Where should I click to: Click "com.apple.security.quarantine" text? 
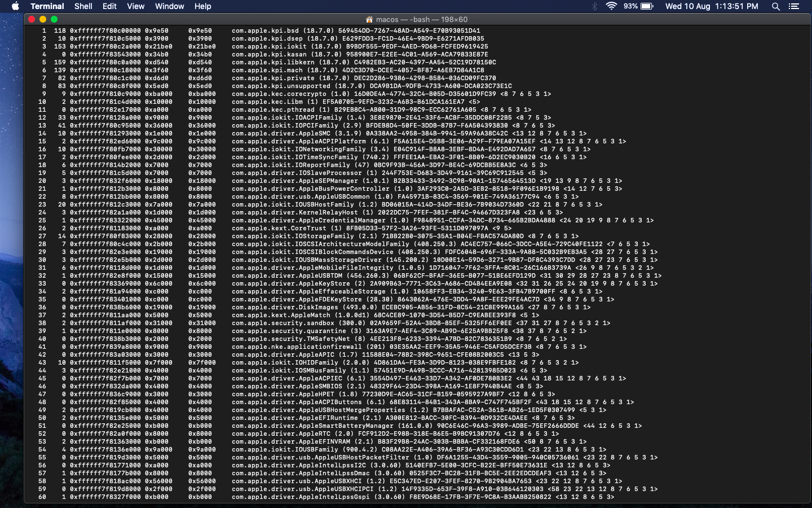coord(289,331)
